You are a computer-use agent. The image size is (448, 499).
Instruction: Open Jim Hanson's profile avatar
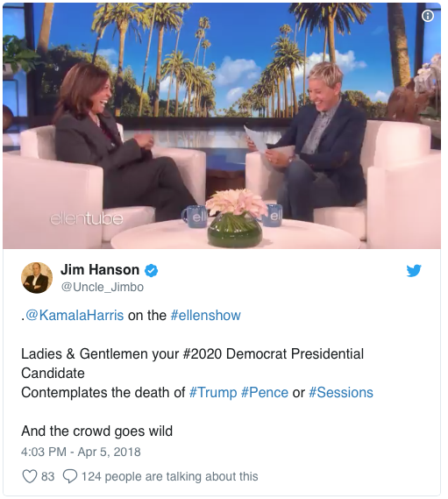pyautogui.click(x=37, y=277)
